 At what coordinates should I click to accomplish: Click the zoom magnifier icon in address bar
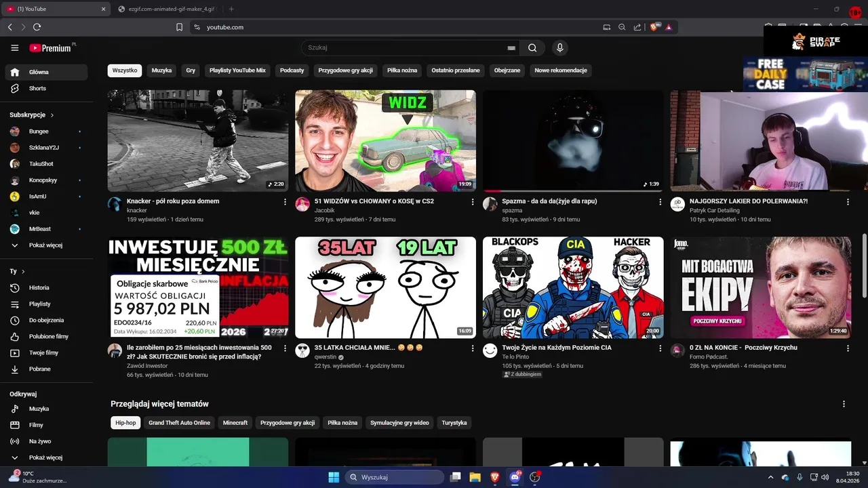point(622,27)
